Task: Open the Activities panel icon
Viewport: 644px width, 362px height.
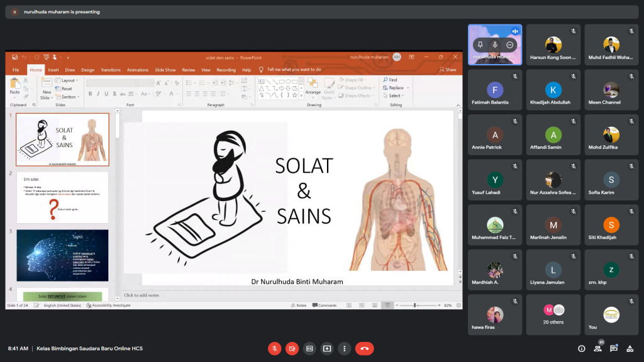Action: (631, 348)
